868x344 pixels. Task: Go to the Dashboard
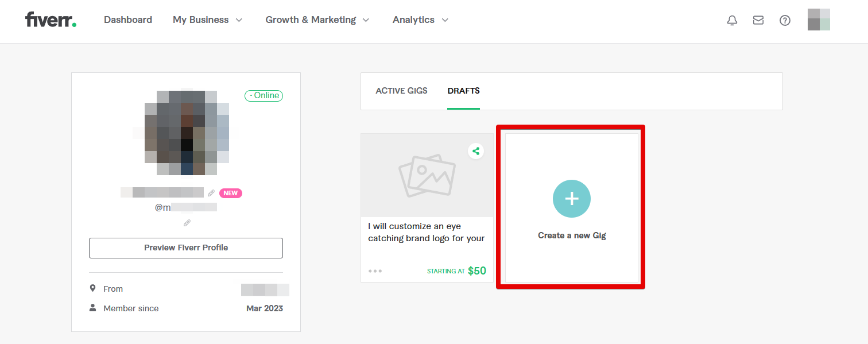pos(128,20)
